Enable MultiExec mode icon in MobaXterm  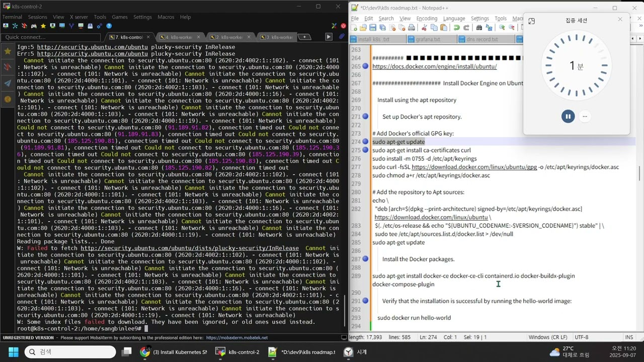click(x=71, y=26)
